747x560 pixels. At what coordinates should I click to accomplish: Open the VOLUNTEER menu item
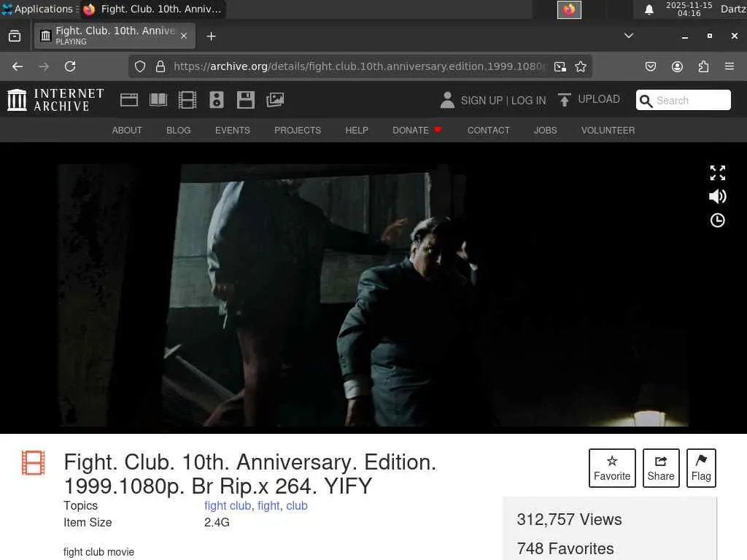(x=608, y=130)
